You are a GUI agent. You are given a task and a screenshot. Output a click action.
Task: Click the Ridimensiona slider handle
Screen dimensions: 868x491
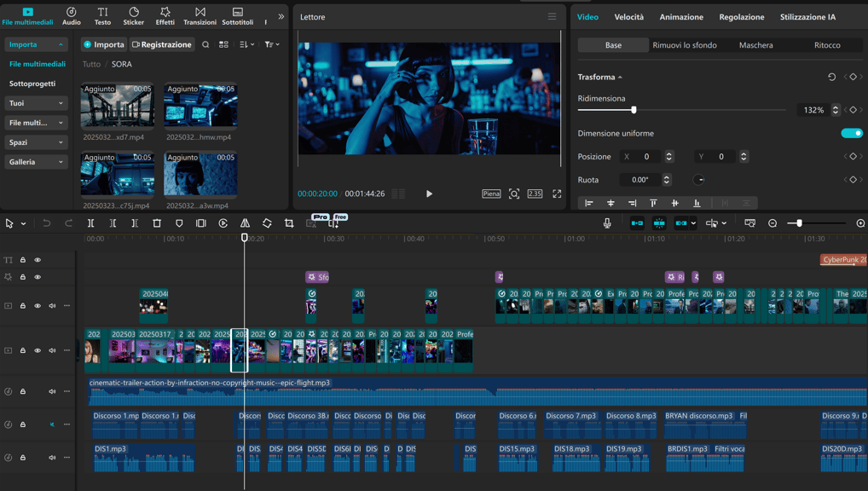tap(634, 110)
